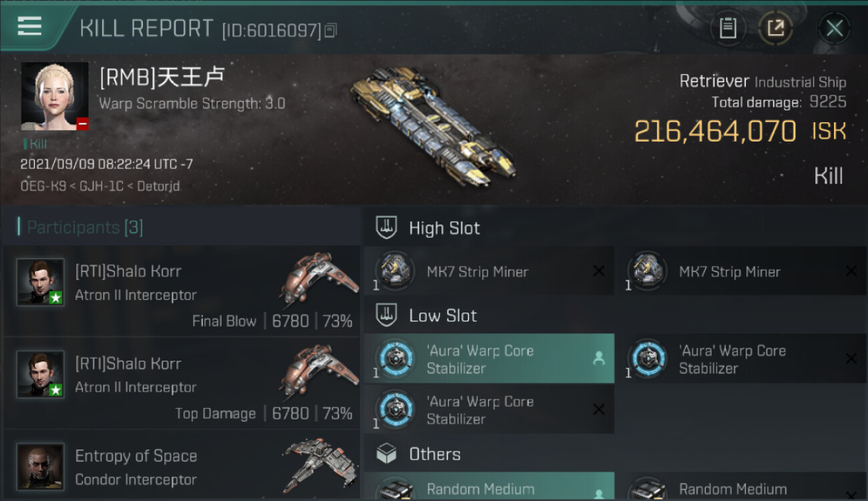The width and height of the screenshot is (868, 501).
Task: Share the kill report via export icon
Action: [775, 28]
